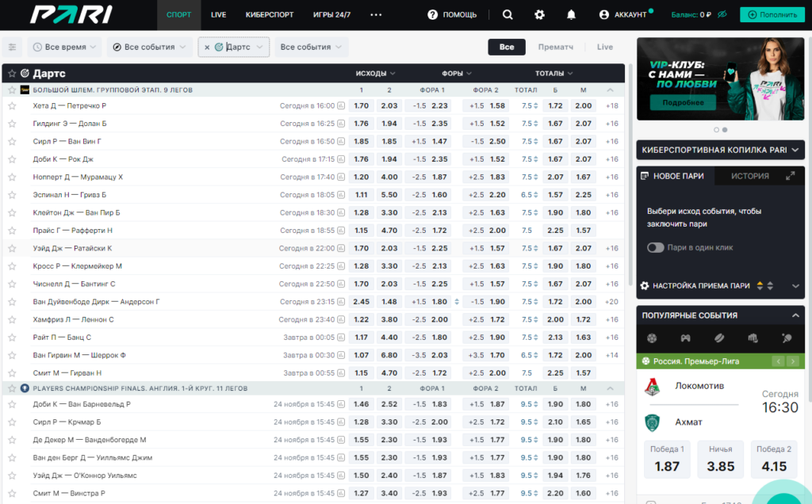Click the Пополнить deposit button
The height and width of the screenshot is (504, 812).
772,14
